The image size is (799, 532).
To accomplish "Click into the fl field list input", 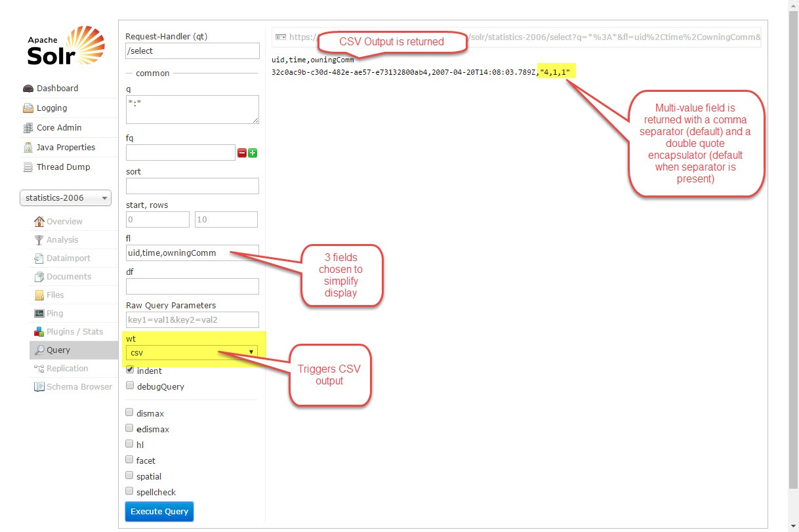I will (x=192, y=253).
